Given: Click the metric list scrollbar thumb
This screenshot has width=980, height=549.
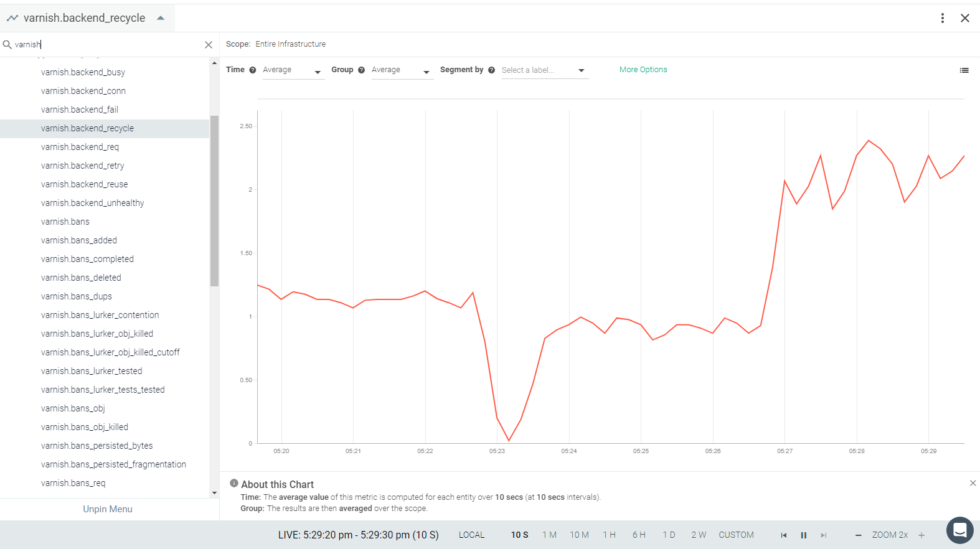Looking at the screenshot, I should pyautogui.click(x=214, y=201).
